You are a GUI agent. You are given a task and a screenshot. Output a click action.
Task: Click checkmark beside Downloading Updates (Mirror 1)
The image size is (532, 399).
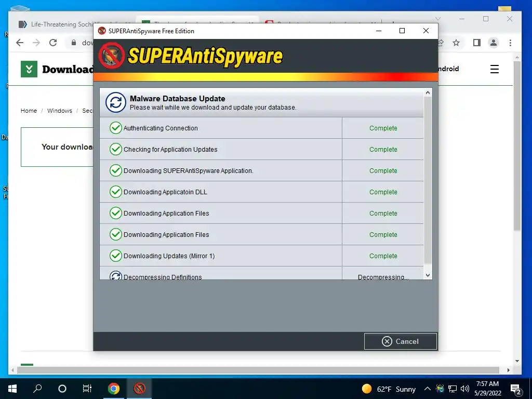[116, 256]
